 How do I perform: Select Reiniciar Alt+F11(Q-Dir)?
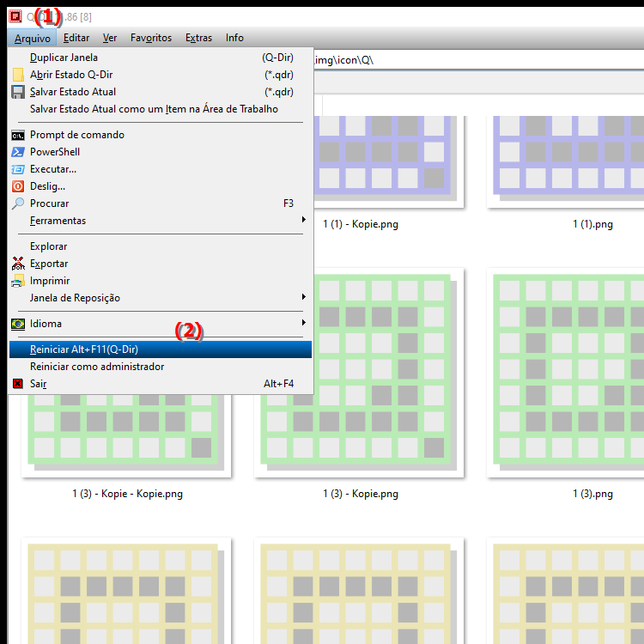[161, 349]
